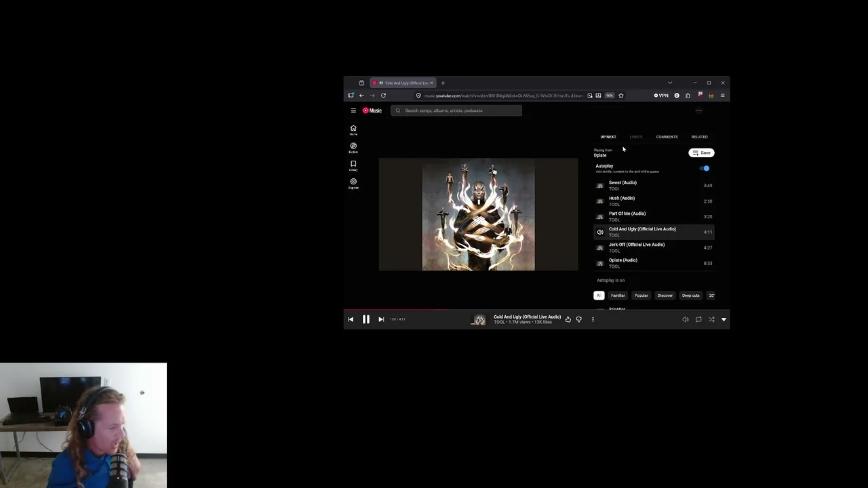Click the small album thumbnail in player bar

click(479, 320)
